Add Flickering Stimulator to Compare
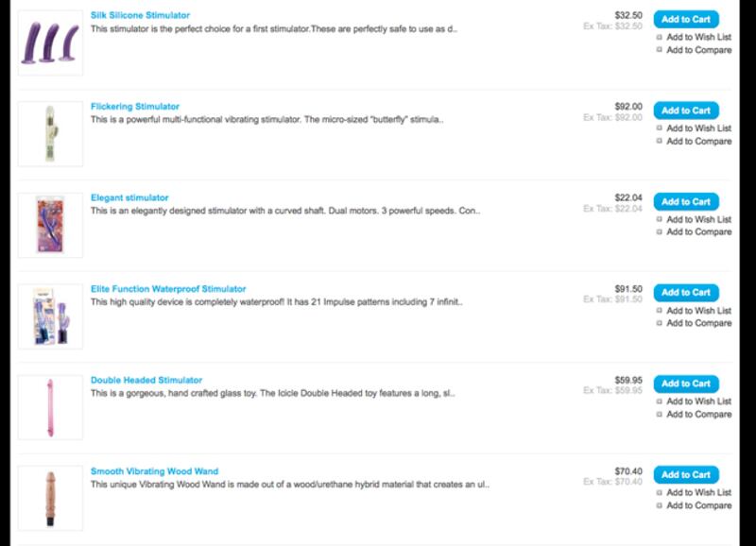 (698, 142)
